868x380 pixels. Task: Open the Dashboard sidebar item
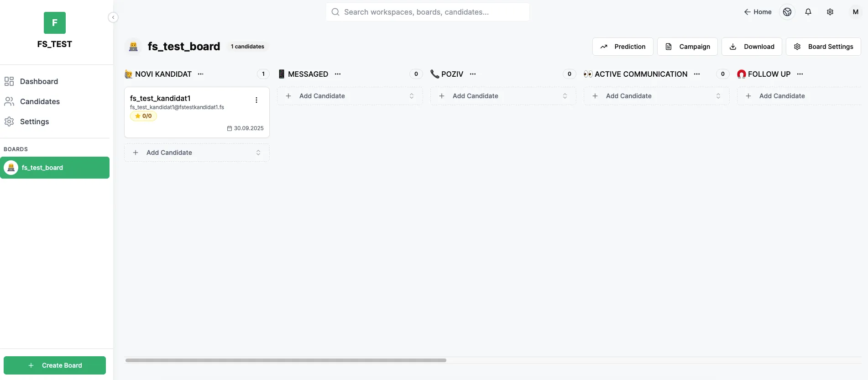tap(39, 81)
